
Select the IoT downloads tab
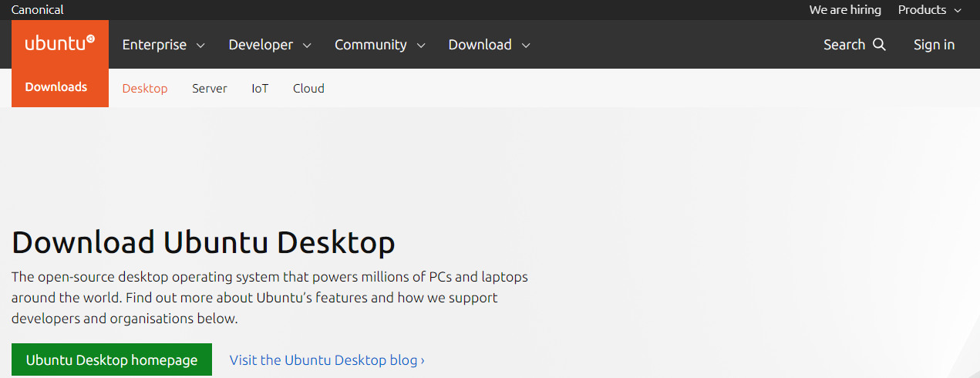coord(260,88)
